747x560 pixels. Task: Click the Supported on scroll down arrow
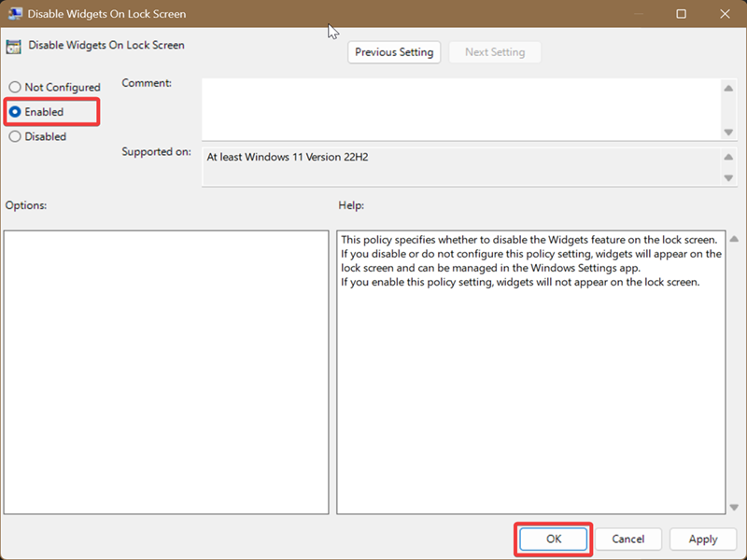coord(728,177)
